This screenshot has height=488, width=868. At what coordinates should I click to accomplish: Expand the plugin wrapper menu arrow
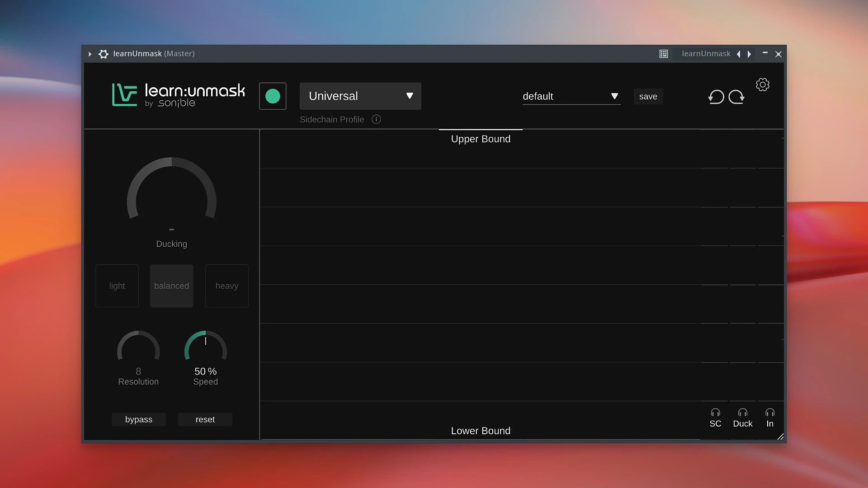click(x=90, y=54)
